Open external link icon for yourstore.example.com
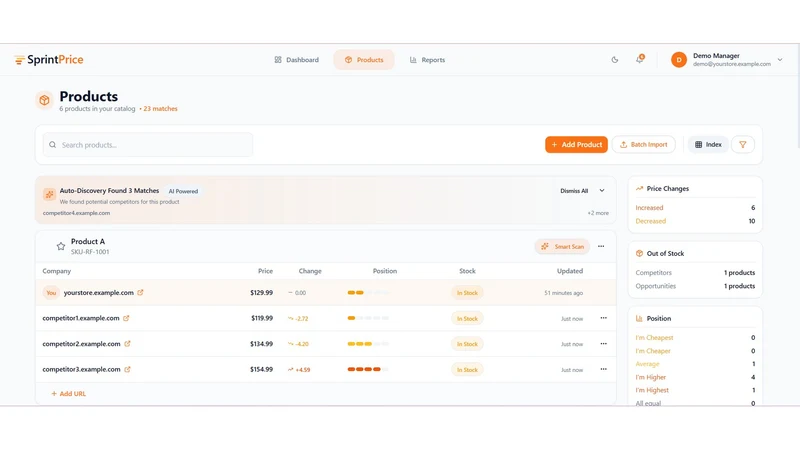800x450 pixels. (140, 292)
